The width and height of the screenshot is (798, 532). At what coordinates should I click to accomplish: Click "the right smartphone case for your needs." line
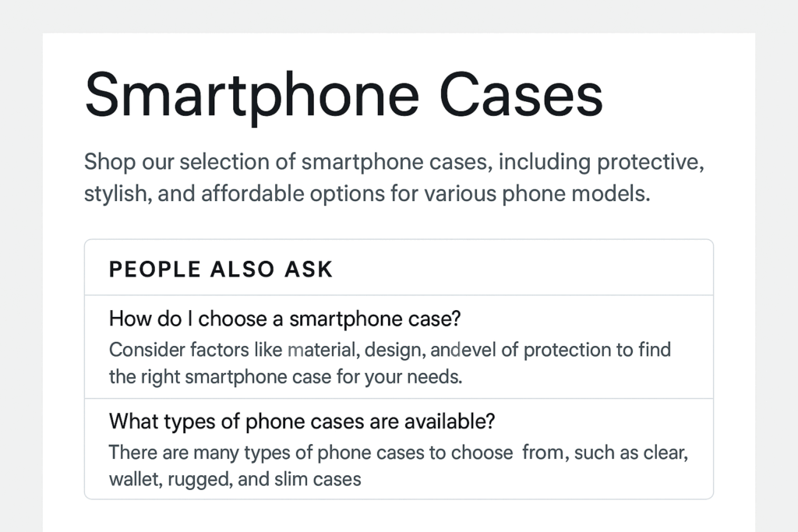285,377
